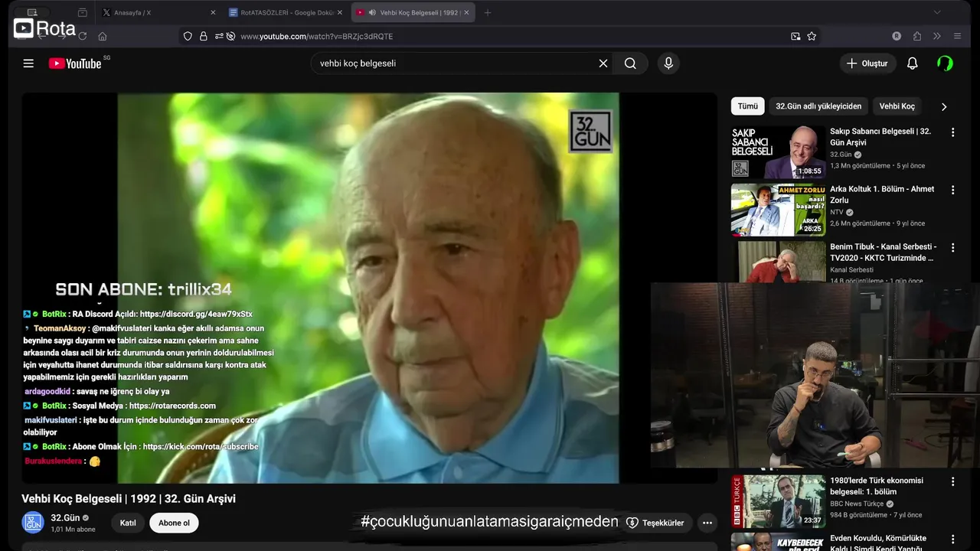Screen dimensions: 980x551
Task: Open the options menu for Arka Koltuk 1. Bölüm
Action: coord(953,190)
